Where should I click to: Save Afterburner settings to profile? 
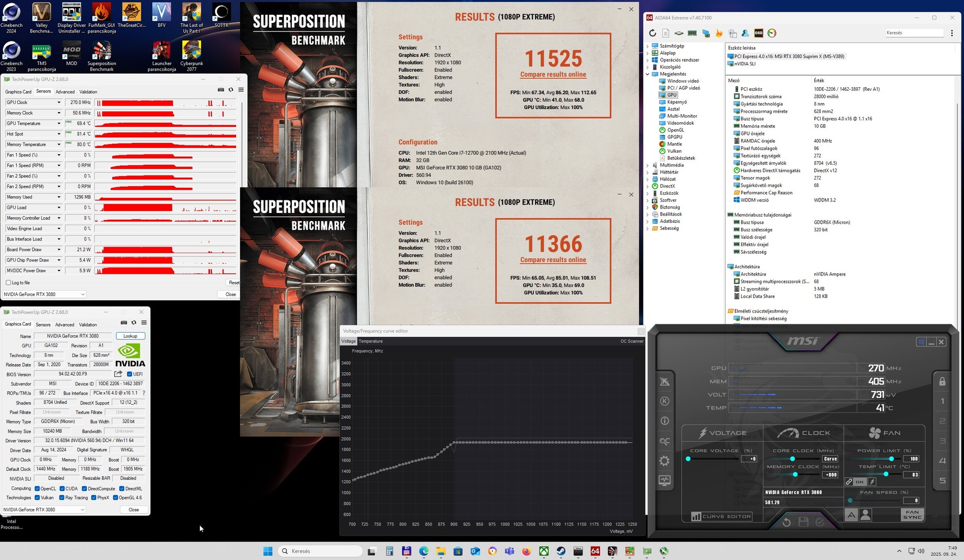pyautogui.click(x=803, y=522)
